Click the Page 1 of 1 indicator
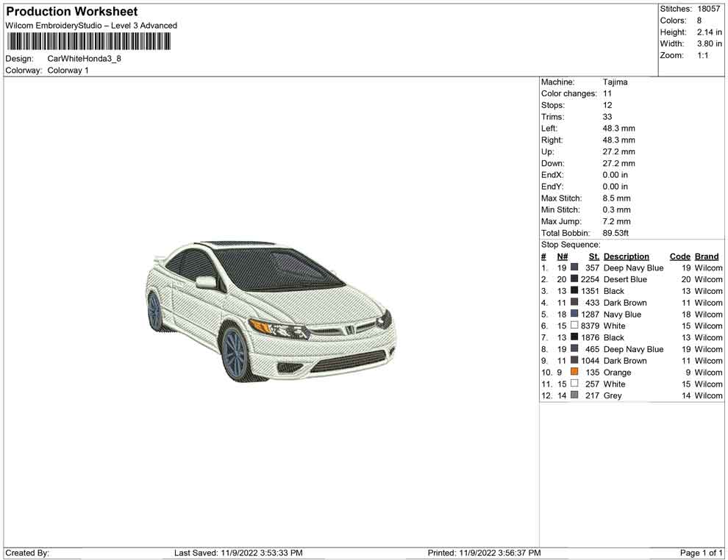Image resolution: width=728 pixels, height=560 pixels. [701, 553]
